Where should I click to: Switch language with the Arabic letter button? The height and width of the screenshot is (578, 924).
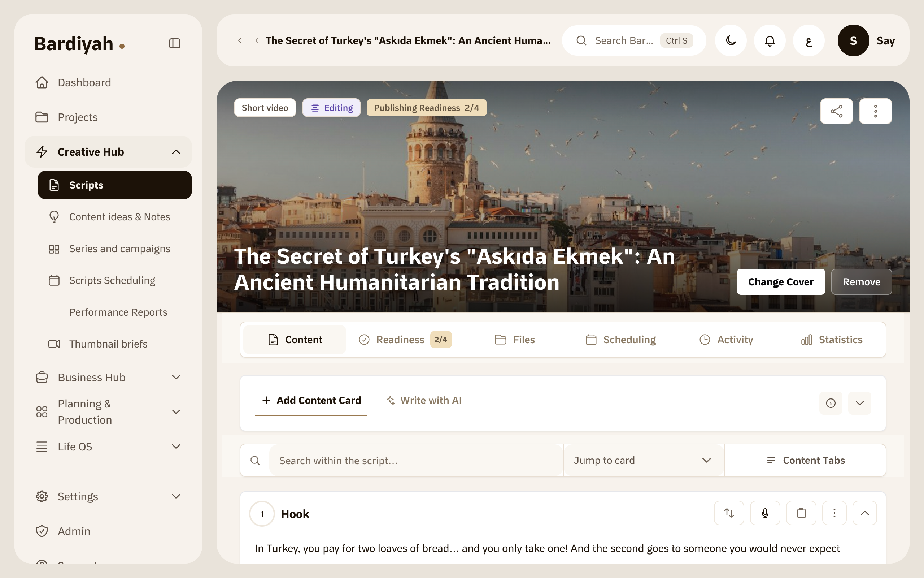click(x=809, y=40)
